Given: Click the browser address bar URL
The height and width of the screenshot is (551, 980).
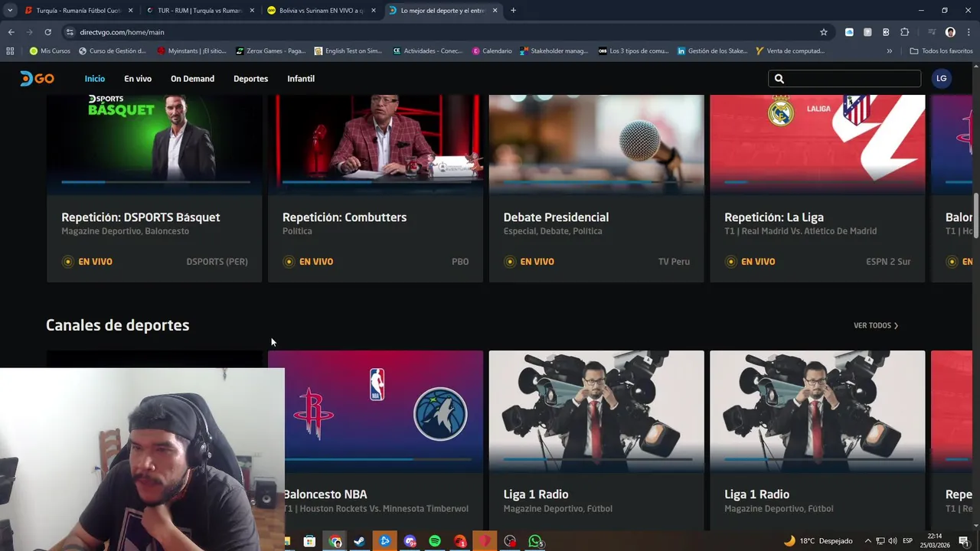Looking at the screenshot, I should point(122,32).
